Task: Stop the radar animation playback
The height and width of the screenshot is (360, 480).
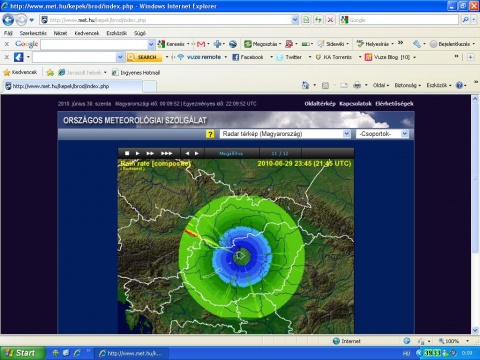Action: [127, 153]
